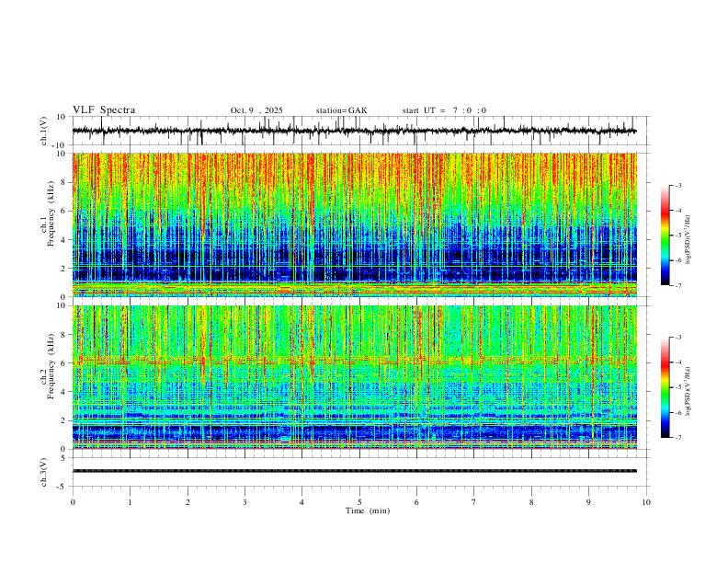Viewport: 728px width, 563px height.
Task: Select the date label "Oct. 9 , 2025"
Action: [x=256, y=110]
